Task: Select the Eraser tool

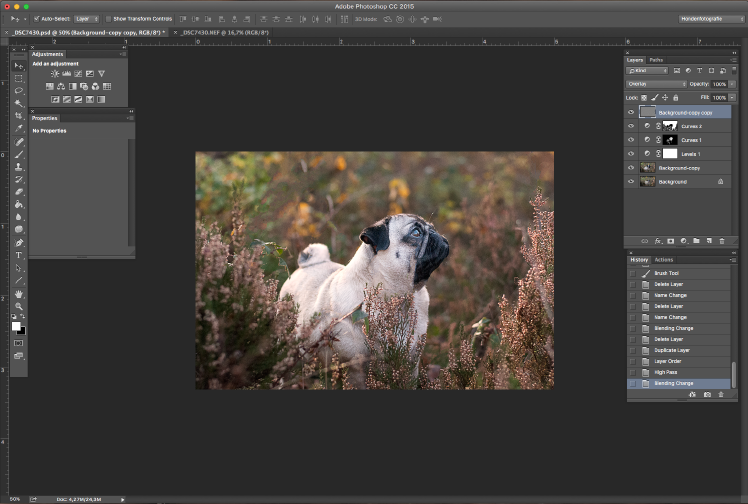Action: (x=19, y=192)
